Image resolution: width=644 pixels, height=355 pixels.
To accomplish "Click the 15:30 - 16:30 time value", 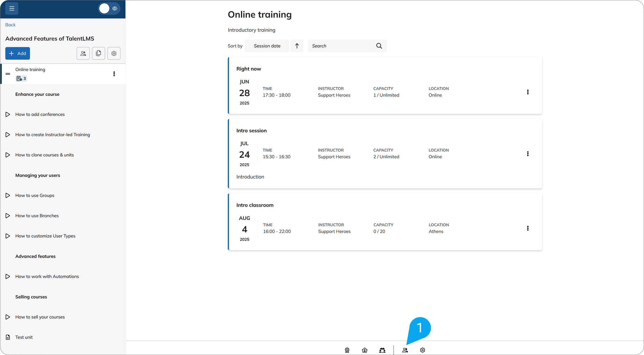I will (276, 157).
